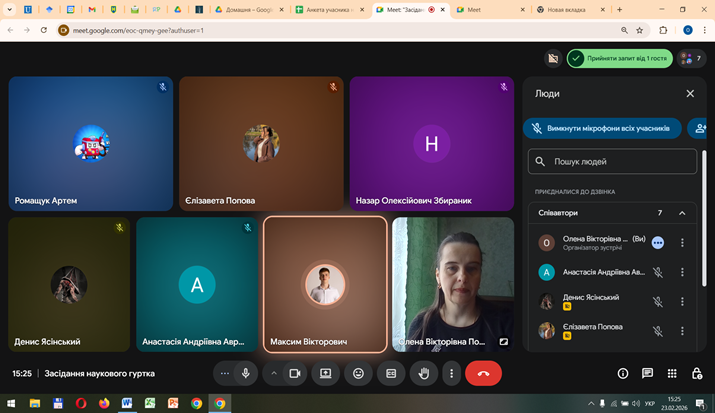Switch to Анкета учасника browser tab

pos(328,9)
